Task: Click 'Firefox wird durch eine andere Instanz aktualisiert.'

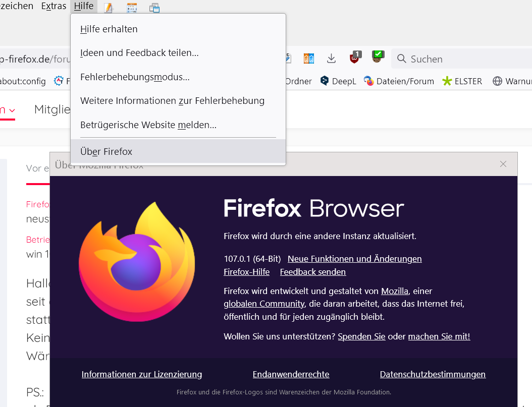Action: click(x=320, y=236)
